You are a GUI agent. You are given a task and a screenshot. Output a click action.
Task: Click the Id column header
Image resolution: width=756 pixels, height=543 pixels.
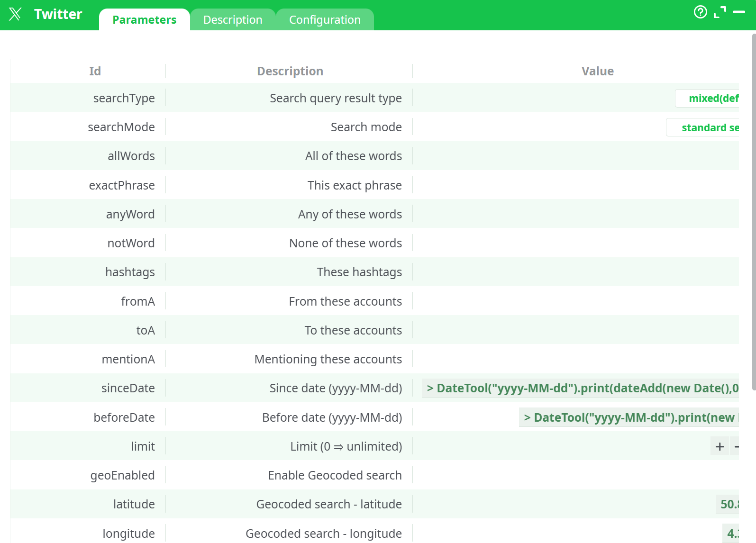pyautogui.click(x=95, y=71)
